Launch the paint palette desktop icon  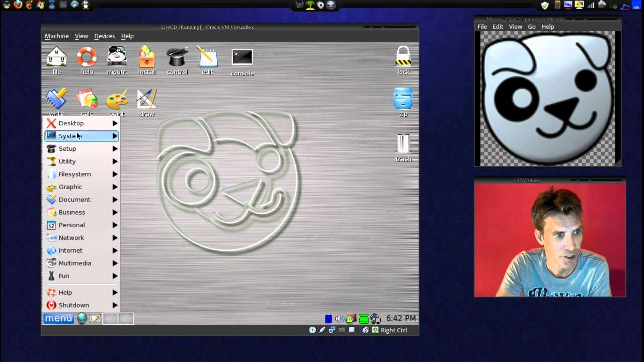click(x=117, y=102)
